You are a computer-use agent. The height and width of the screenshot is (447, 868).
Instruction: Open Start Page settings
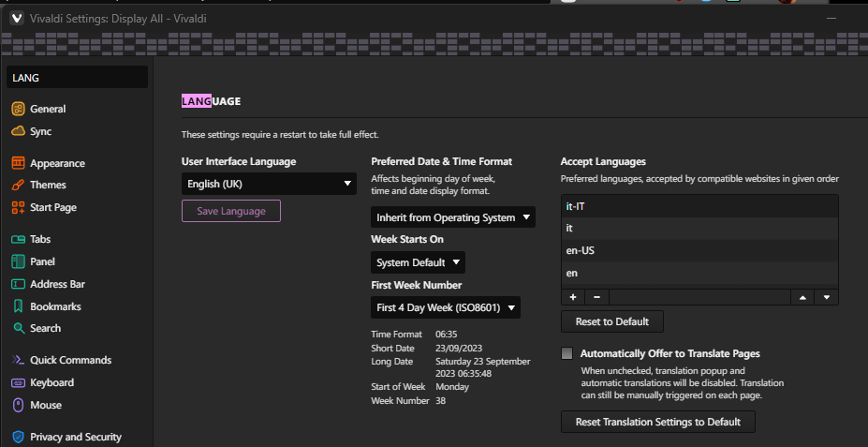(x=53, y=208)
